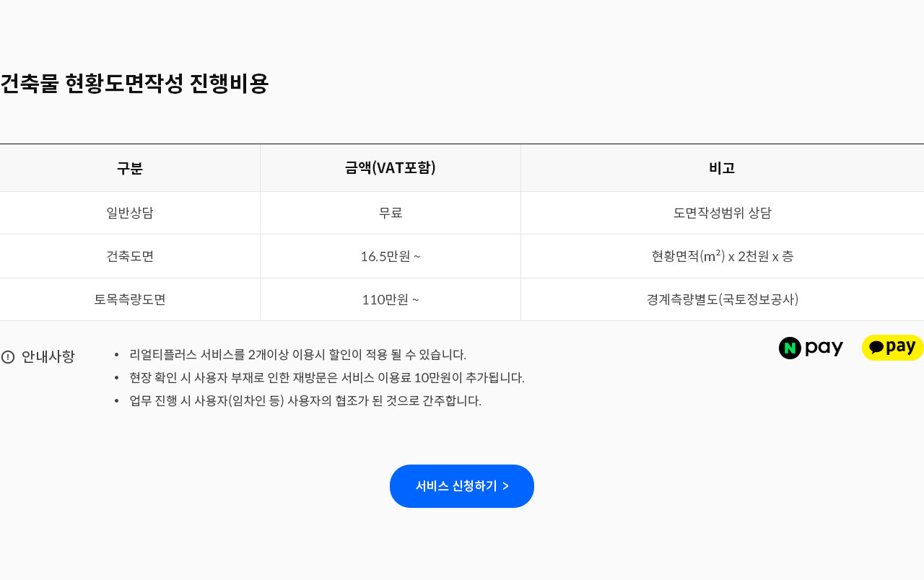Image resolution: width=924 pixels, height=580 pixels.
Task: Click the 현황면적 x 2천원 x 층 remark
Action: click(x=722, y=256)
